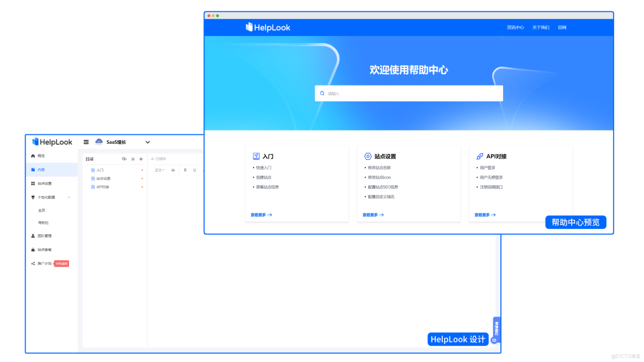Click the 请输入 search field in help center

coord(408,93)
